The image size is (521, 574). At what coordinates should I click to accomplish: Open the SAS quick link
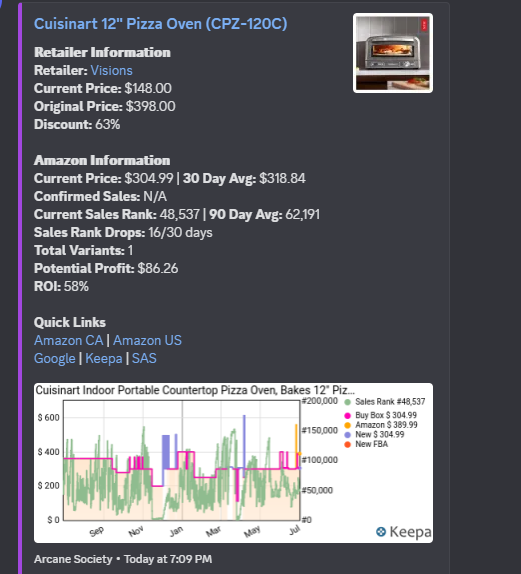pos(144,358)
